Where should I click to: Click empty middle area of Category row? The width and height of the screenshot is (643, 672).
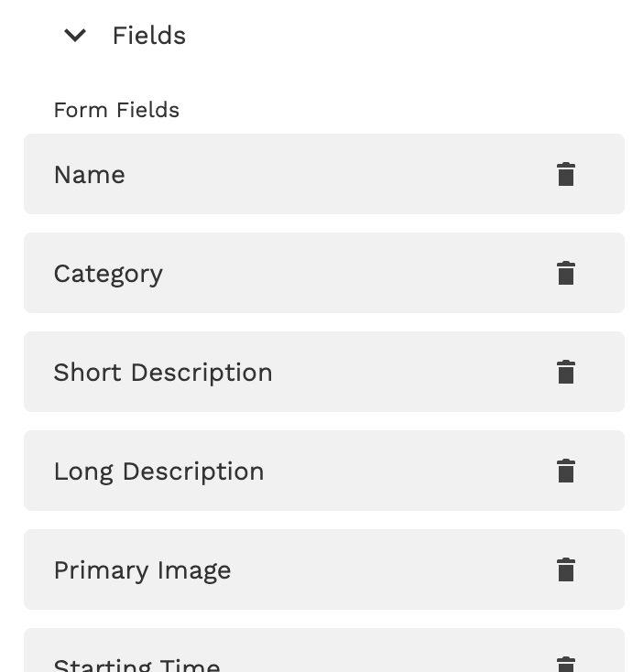(x=357, y=273)
